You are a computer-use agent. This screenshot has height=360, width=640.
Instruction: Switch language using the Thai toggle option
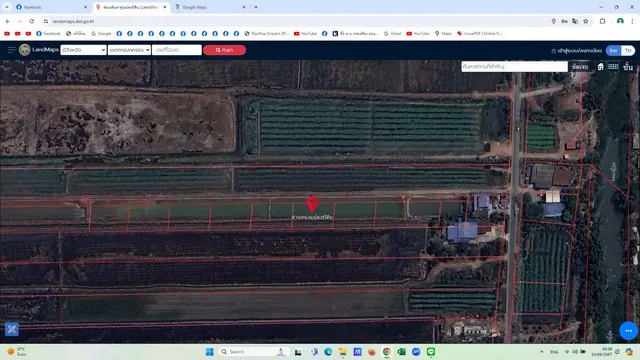click(x=613, y=50)
